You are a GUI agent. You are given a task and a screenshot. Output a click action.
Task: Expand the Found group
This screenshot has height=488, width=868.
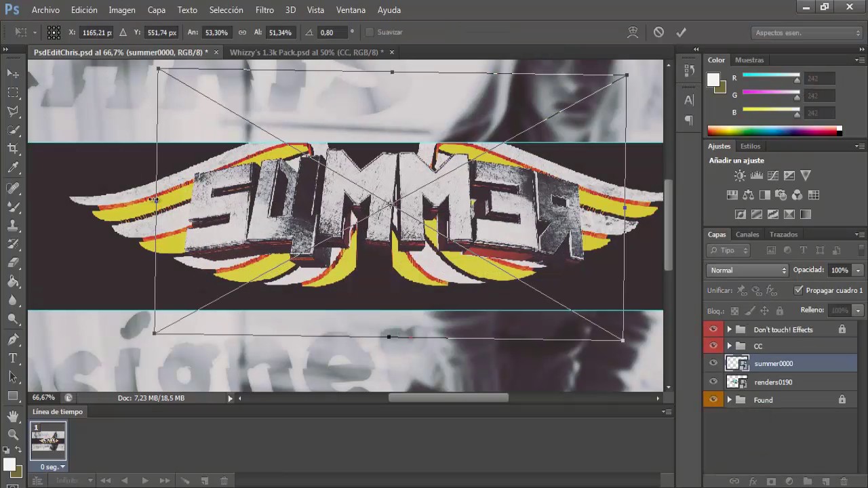(730, 400)
